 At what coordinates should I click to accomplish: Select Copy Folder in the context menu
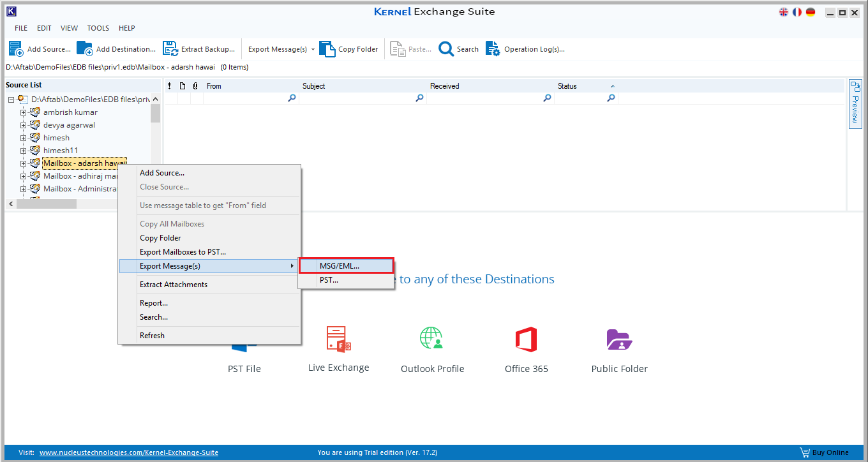pyautogui.click(x=209, y=238)
